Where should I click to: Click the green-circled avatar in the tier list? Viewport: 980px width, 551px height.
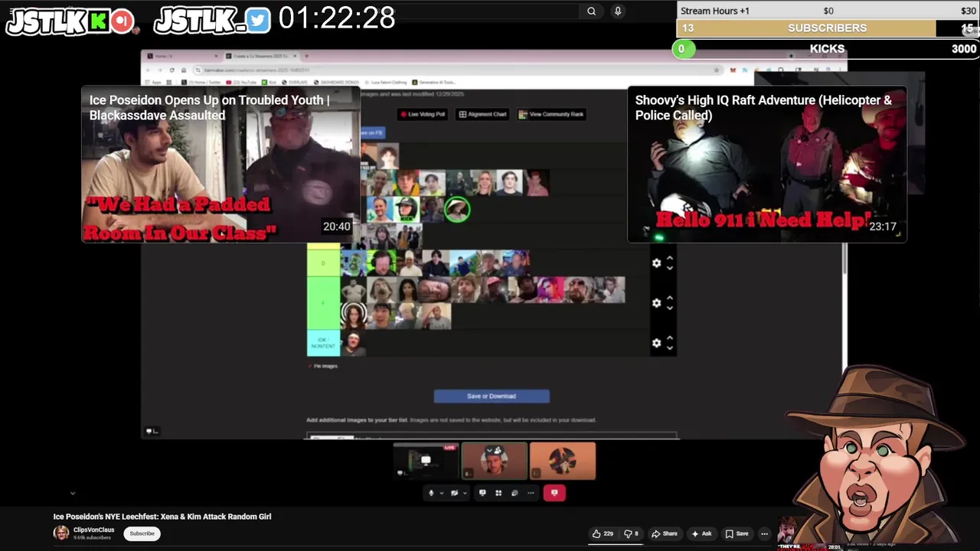click(457, 209)
